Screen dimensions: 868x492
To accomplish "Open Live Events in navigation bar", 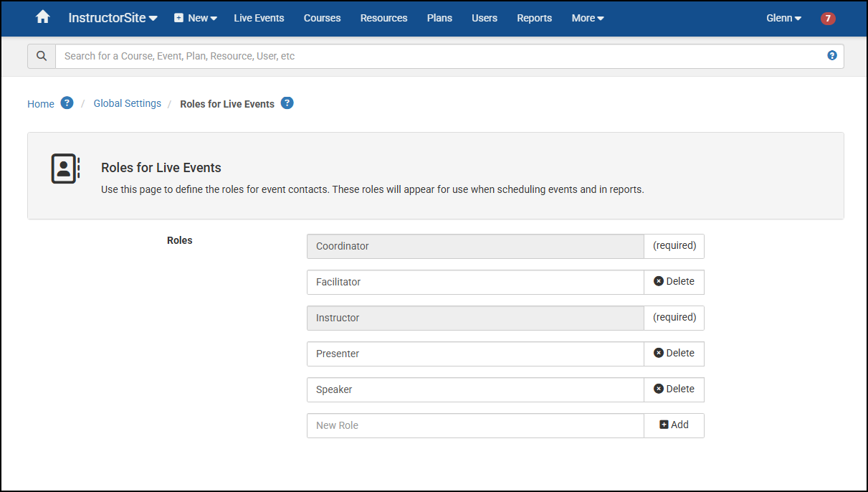I will [259, 18].
